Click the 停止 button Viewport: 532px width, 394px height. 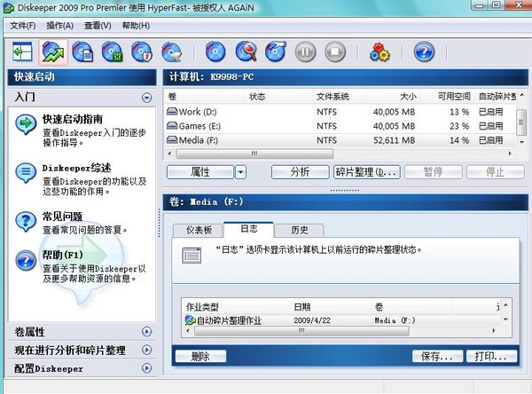tap(496, 172)
